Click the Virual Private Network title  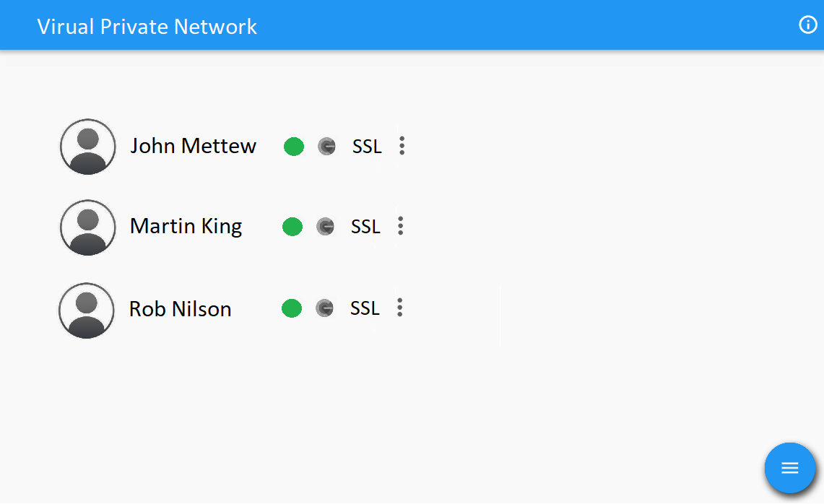[x=147, y=27]
